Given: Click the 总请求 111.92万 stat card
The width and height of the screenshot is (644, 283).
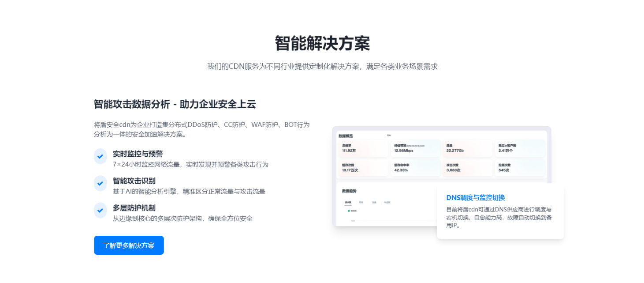Looking at the screenshot, I should (363, 148).
